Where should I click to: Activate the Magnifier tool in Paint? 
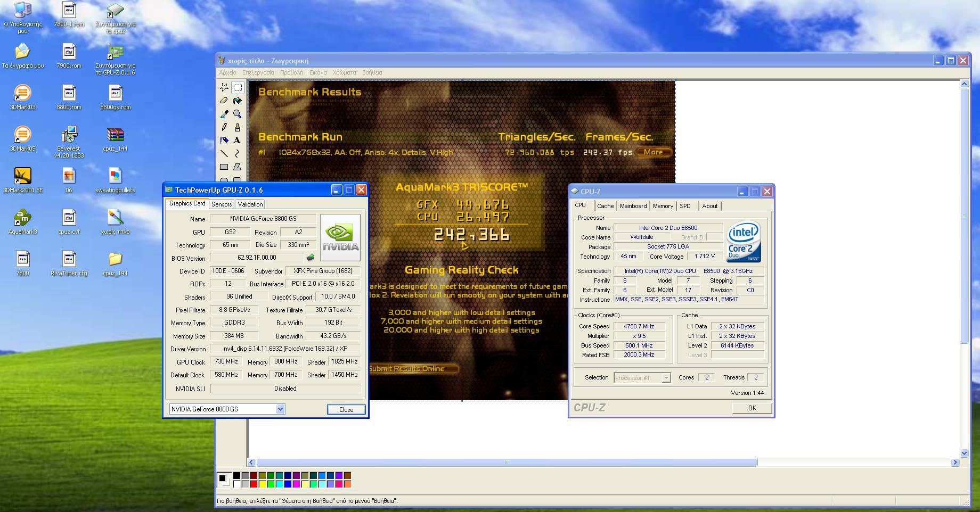pos(238,114)
